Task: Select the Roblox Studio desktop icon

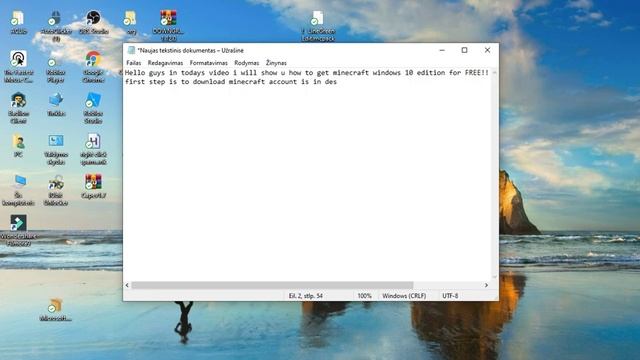Action: click(x=93, y=108)
